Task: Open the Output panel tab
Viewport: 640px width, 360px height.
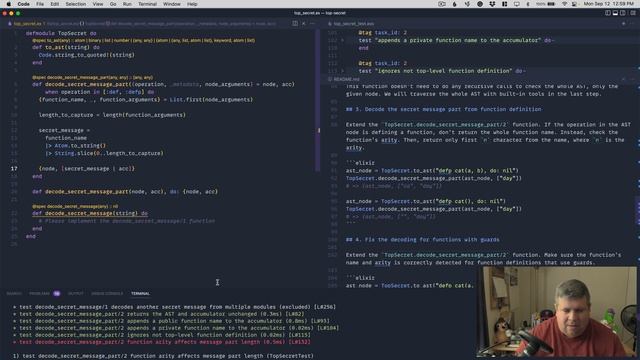Action: (x=76, y=293)
